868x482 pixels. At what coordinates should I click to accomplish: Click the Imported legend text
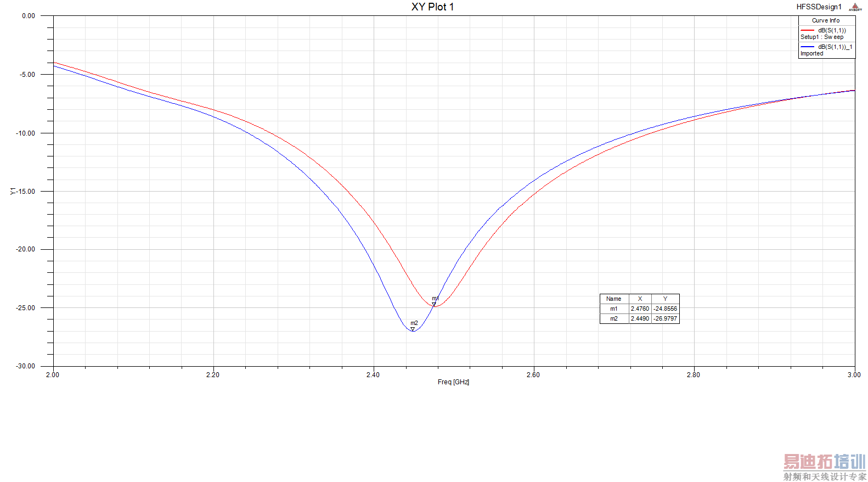[811, 53]
